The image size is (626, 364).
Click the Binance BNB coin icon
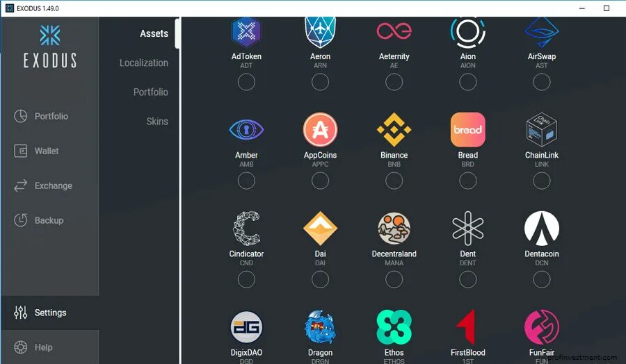tap(394, 130)
